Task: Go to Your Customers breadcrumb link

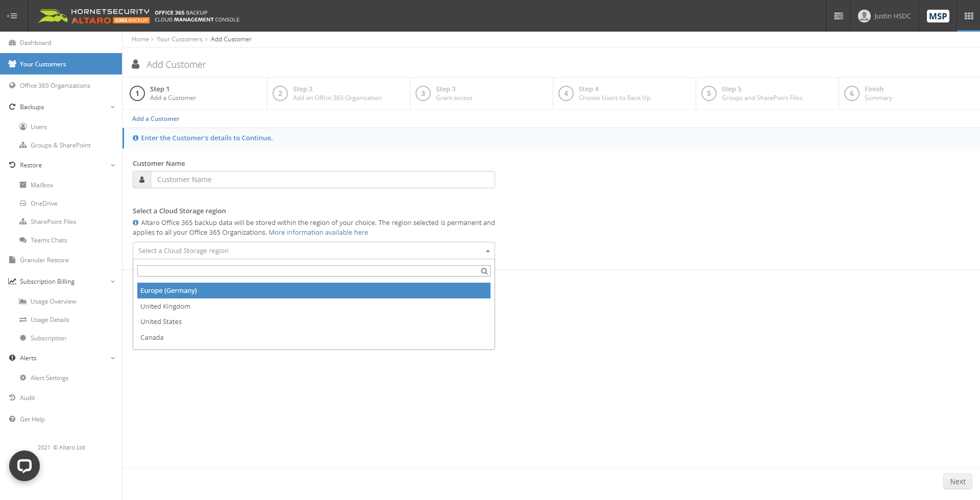Action: (179, 39)
